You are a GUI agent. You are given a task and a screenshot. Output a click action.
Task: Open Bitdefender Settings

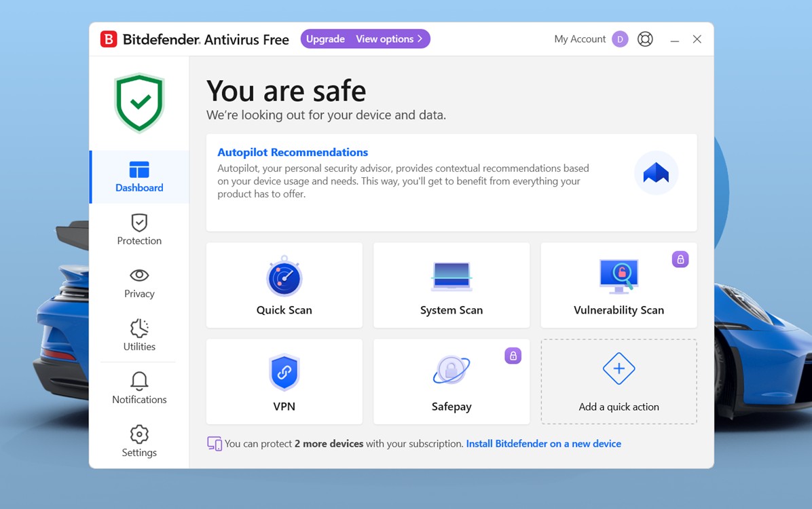pyautogui.click(x=139, y=442)
